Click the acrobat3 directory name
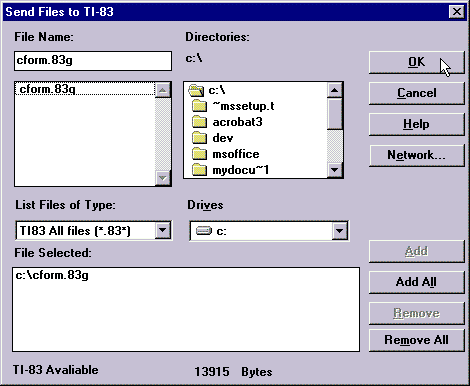Screen dimensions: 470x386 coord(237,122)
